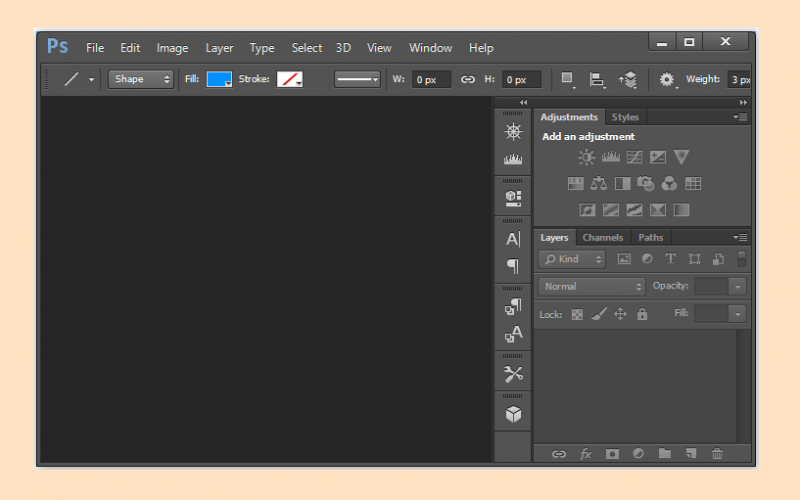Open the gear geometry options

coord(667,80)
